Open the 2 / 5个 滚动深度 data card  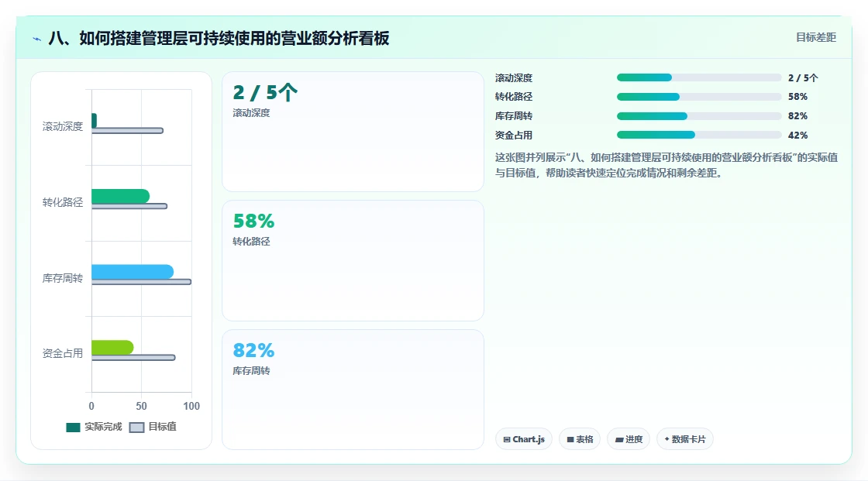[x=353, y=132]
